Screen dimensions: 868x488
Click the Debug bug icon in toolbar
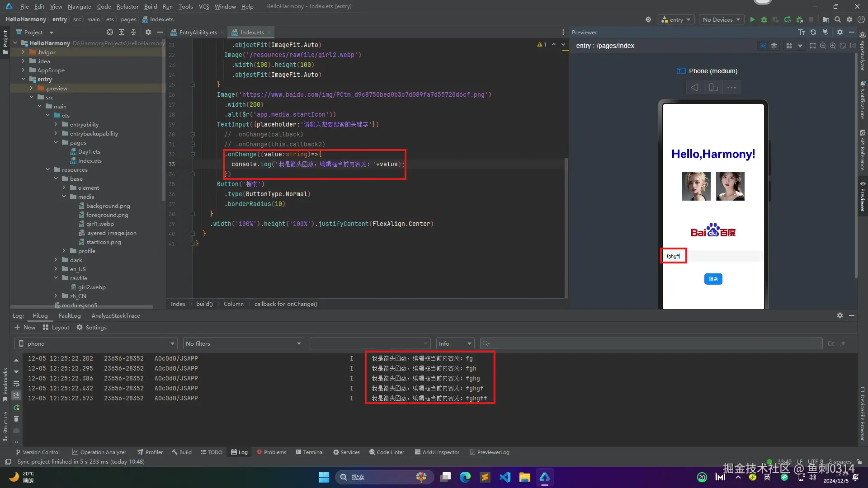tap(764, 19)
